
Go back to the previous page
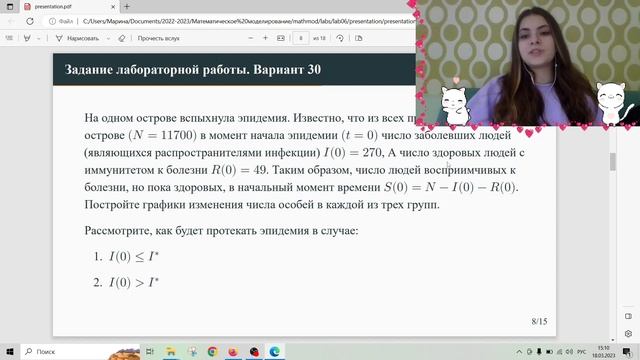[12, 21]
